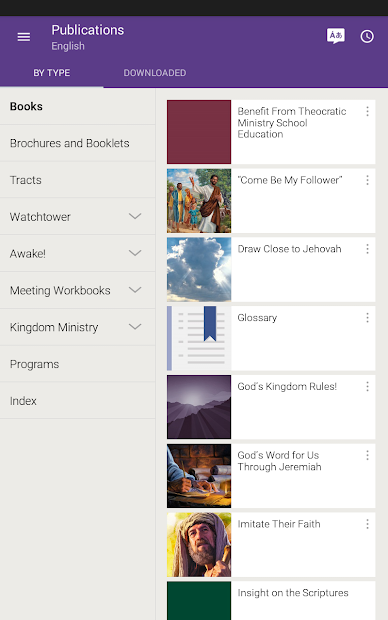This screenshot has height=620, width=388.
Task: Select the By Type tab
Action: 51,73
